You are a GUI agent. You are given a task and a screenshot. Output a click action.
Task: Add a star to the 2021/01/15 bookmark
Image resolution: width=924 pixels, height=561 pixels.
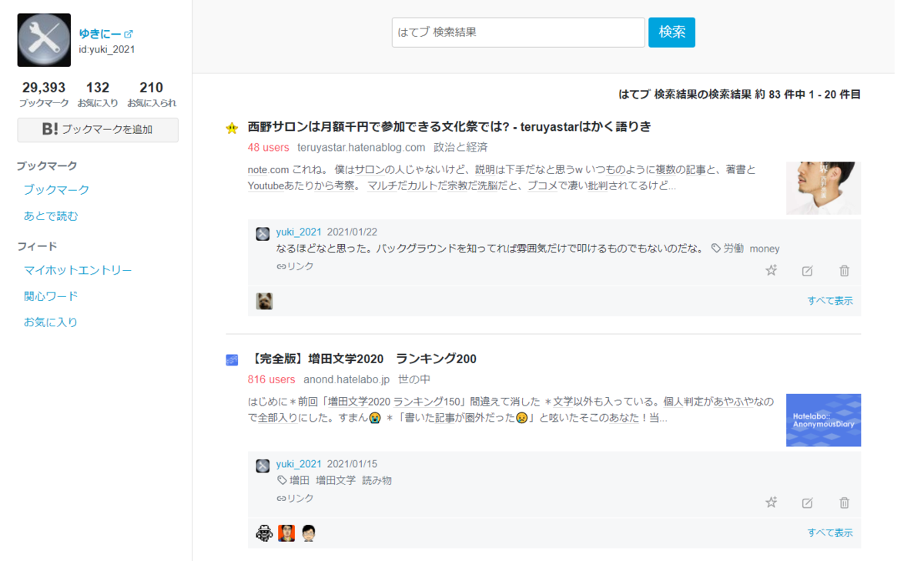pos(771,503)
